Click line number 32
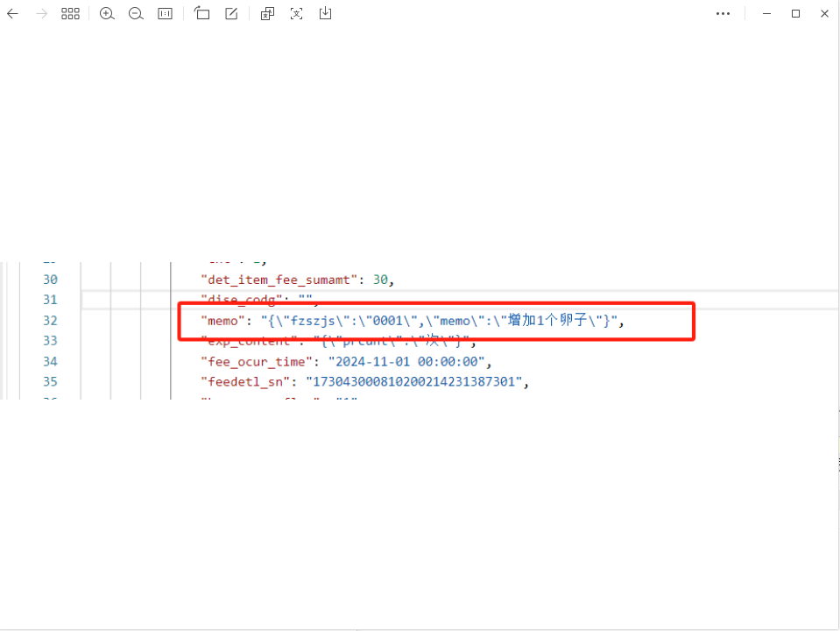The width and height of the screenshot is (840, 631). pos(50,321)
